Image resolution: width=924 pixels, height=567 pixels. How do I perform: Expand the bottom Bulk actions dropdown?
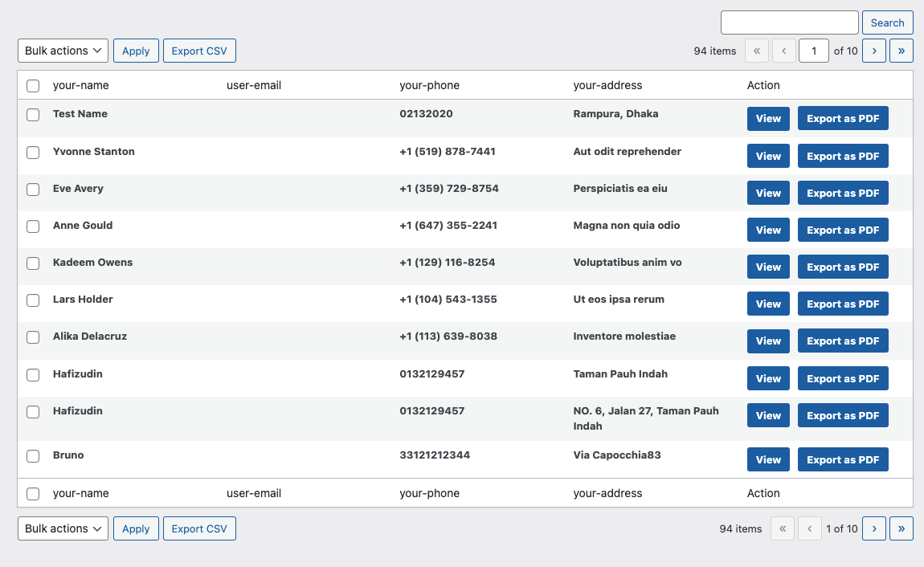[x=63, y=528]
